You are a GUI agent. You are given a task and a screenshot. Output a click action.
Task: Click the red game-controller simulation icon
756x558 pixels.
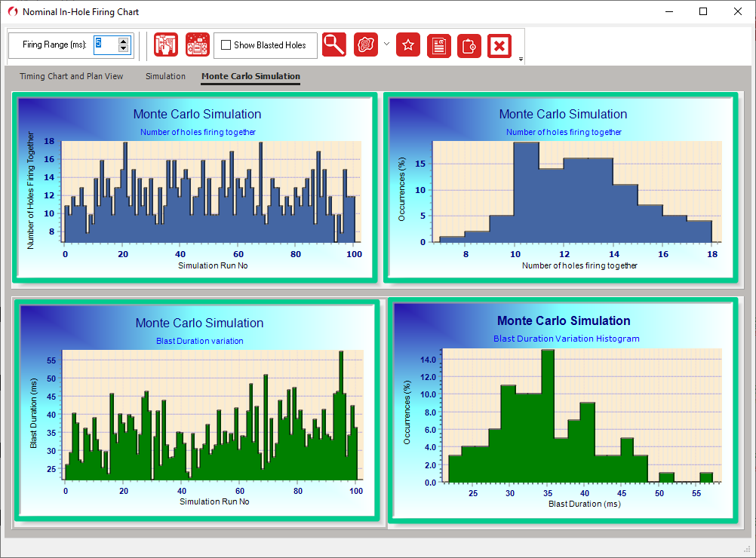click(x=198, y=44)
